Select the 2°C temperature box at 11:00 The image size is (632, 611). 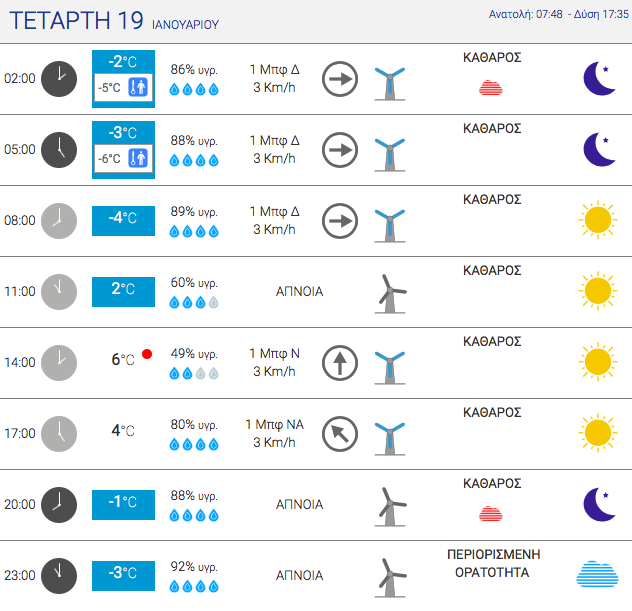coord(123,292)
